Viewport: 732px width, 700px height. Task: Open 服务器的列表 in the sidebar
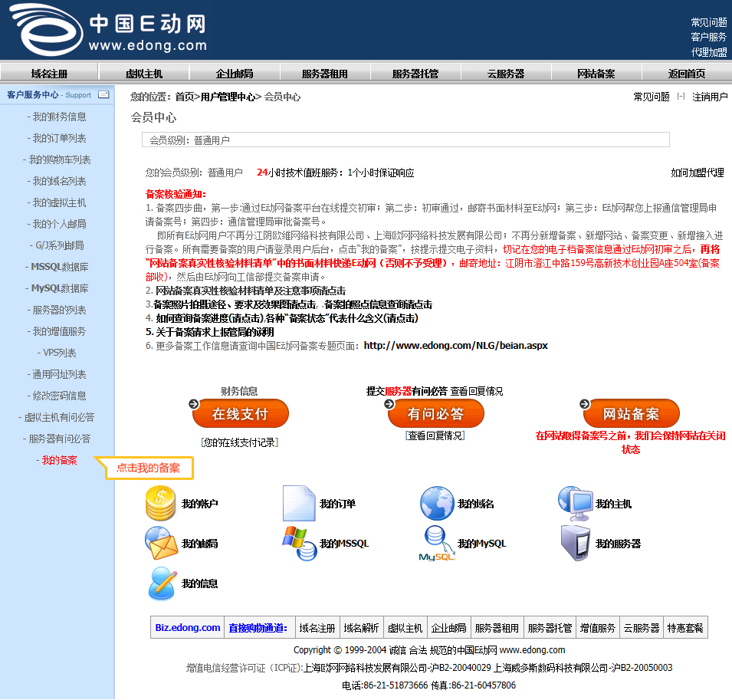59,310
